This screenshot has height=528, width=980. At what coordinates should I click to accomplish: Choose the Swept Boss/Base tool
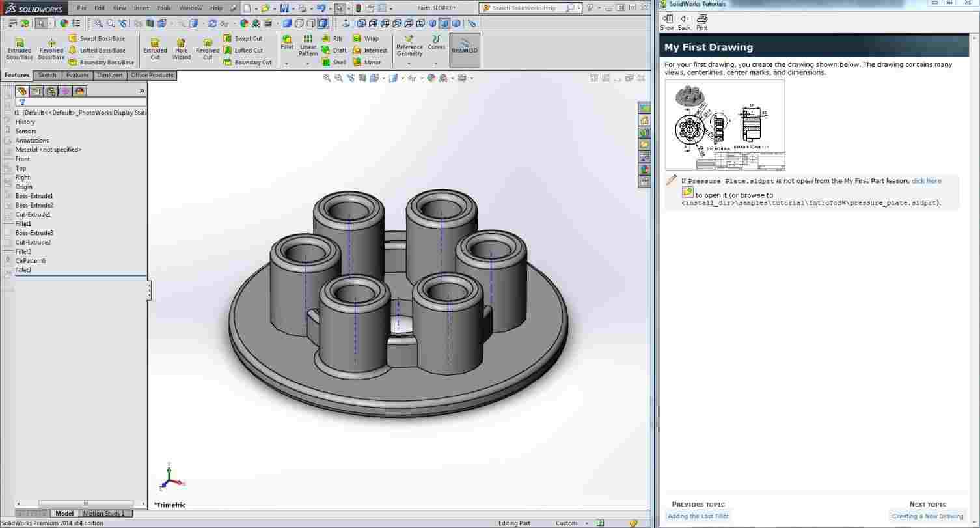97,38
